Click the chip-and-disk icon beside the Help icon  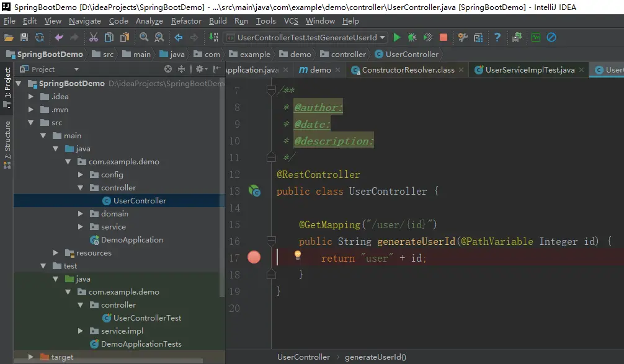(517, 37)
